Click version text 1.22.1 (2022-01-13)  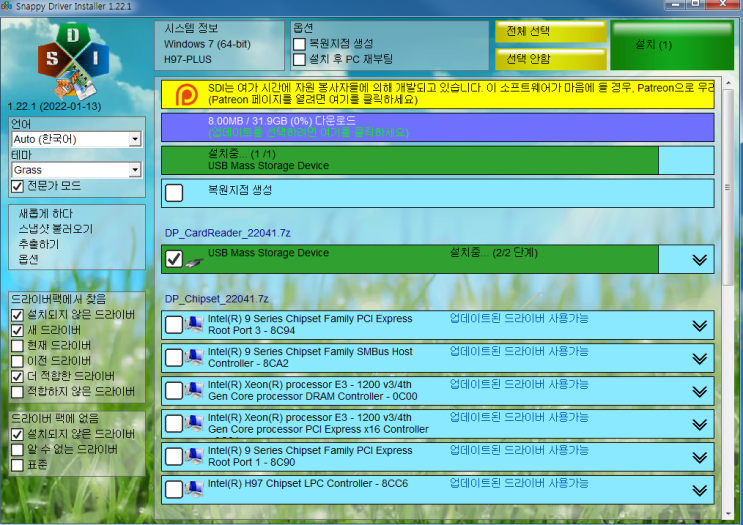click(x=54, y=107)
